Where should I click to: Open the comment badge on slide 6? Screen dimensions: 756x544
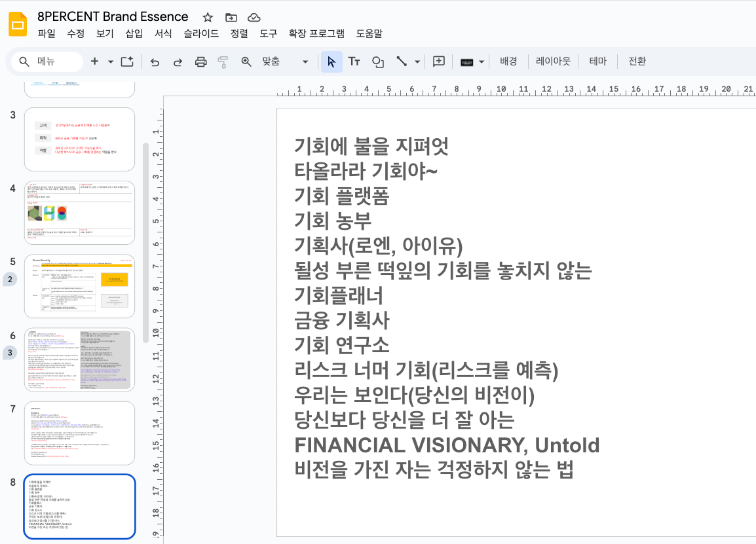click(x=10, y=353)
